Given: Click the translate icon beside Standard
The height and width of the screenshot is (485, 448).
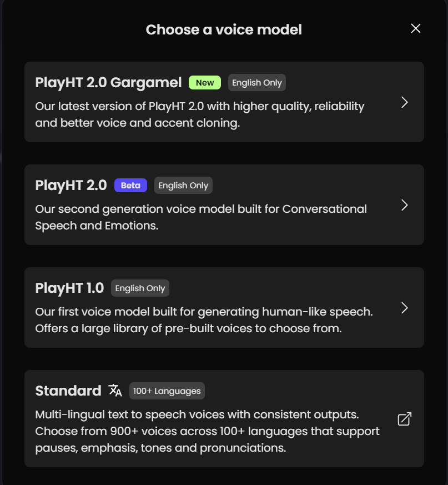Looking at the screenshot, I should [x=115, y=391].
